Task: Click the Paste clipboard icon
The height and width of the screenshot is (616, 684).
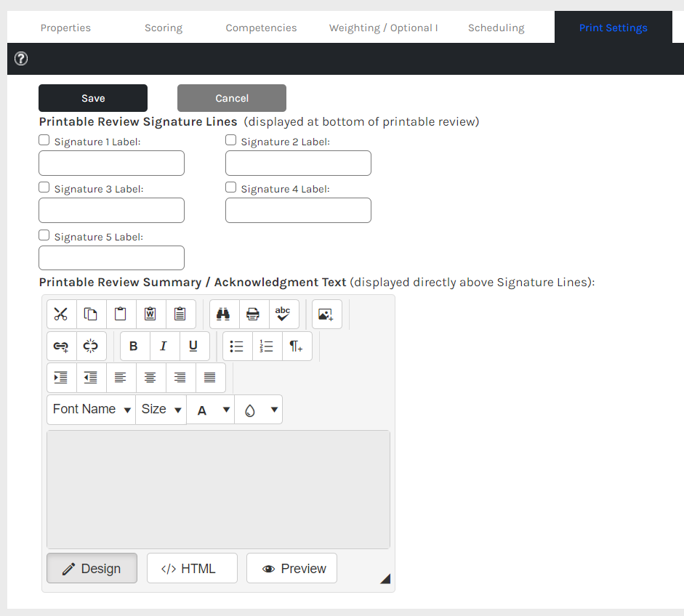Action: coord(121,314)
